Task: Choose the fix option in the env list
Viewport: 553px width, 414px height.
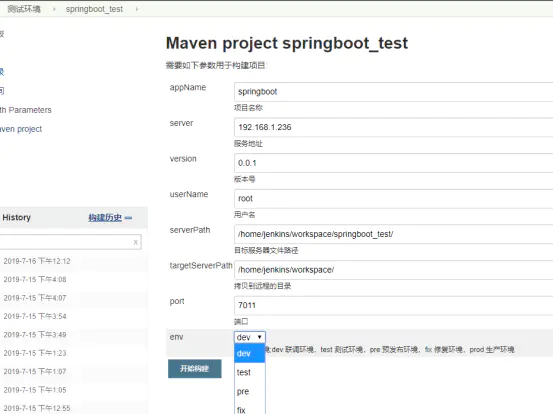Action: (x=250, y=409)
